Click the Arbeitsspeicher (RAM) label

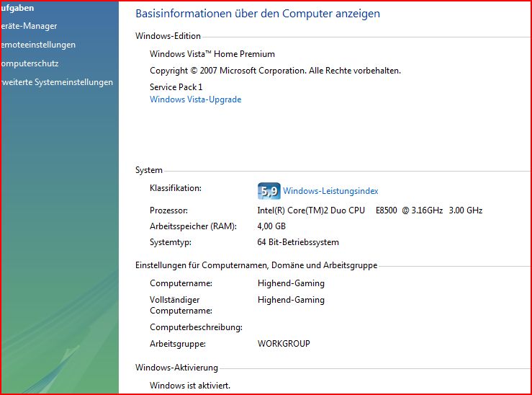coord(193,226)
